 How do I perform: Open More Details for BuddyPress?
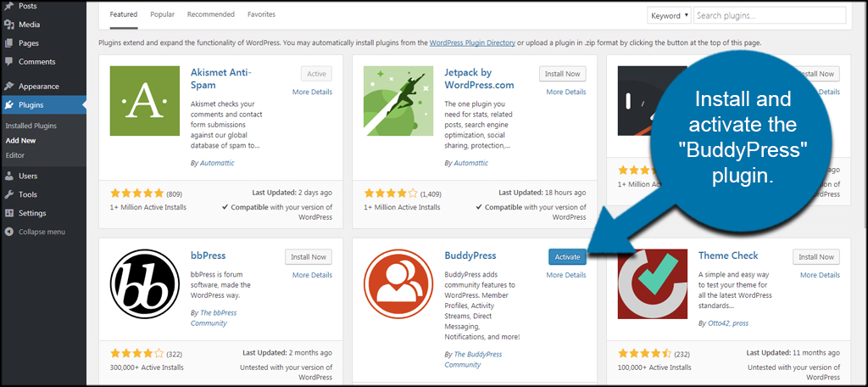[x=565, y=275]
